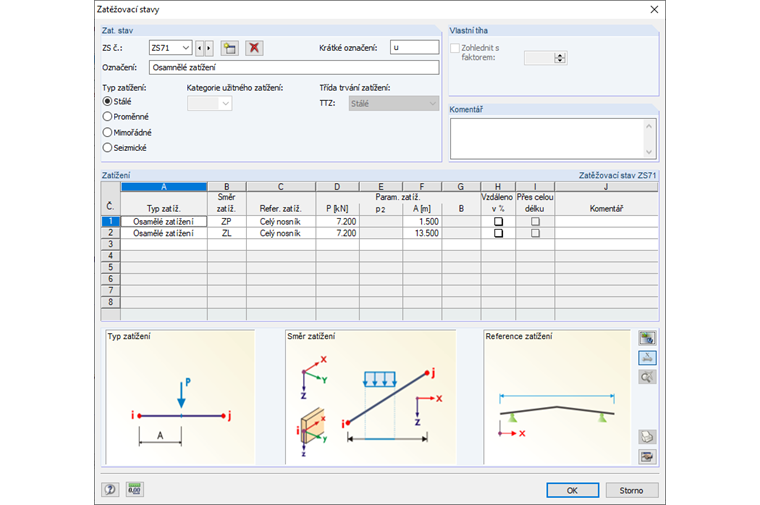Toggle Vzdáleno v % checkbox in row 1
The width and height of the screenshot is (760, 505).
pos(498,221)
